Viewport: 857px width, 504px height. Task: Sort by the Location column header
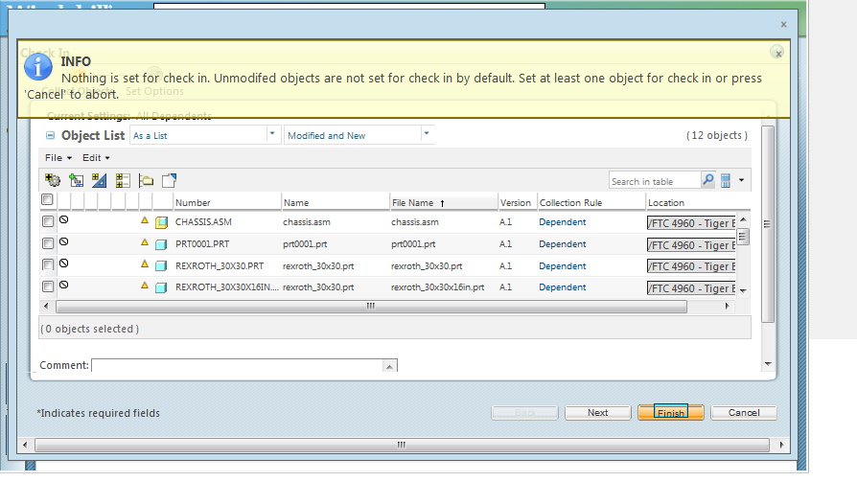point(665,202)
